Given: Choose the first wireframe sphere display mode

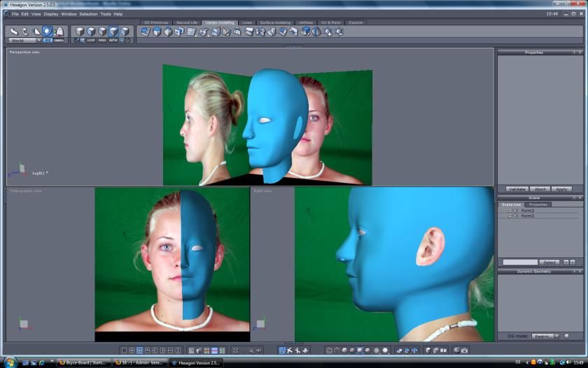Looking at the screenshot, I should [329, 350].
